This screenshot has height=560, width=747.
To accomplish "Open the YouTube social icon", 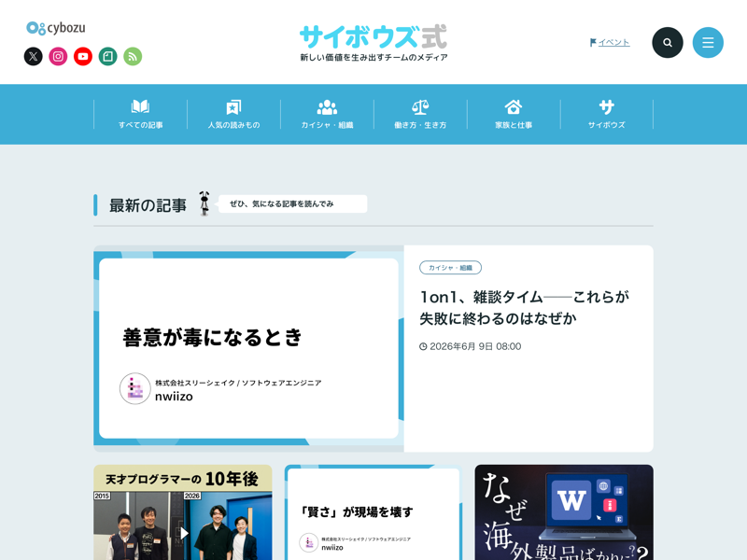I will coord(83,57).
